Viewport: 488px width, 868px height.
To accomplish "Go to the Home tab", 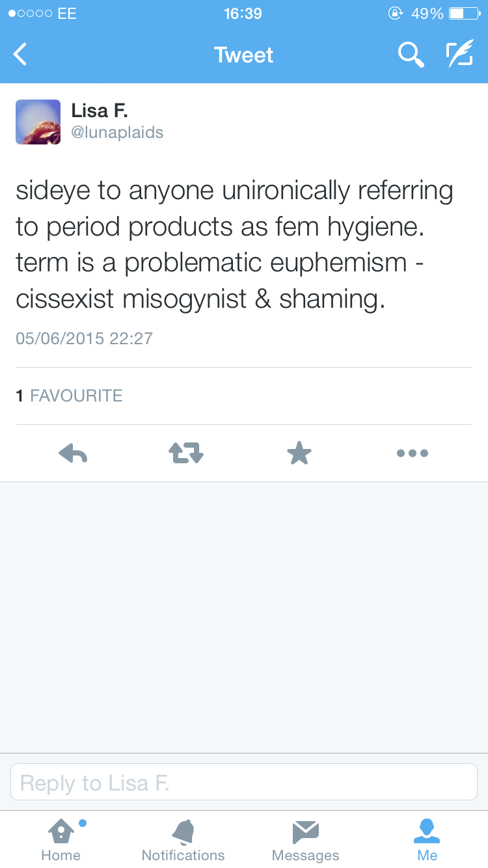I will click(x=61, y=839).
